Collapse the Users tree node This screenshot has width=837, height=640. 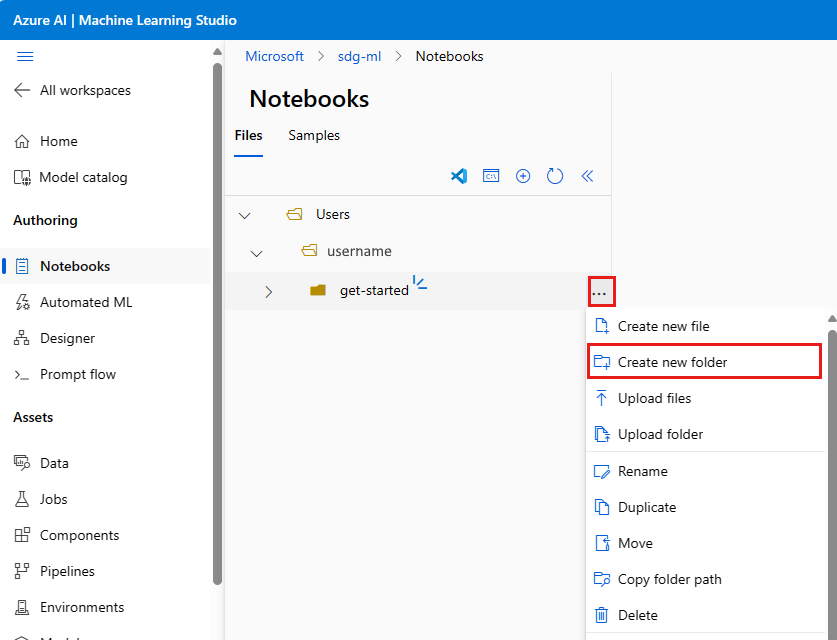click(x=244, y=214)
